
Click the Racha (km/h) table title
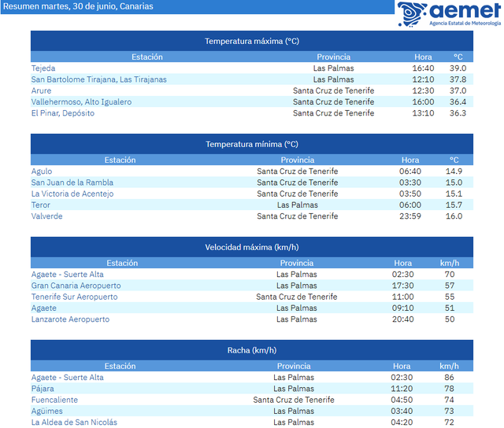click(252, 350)
